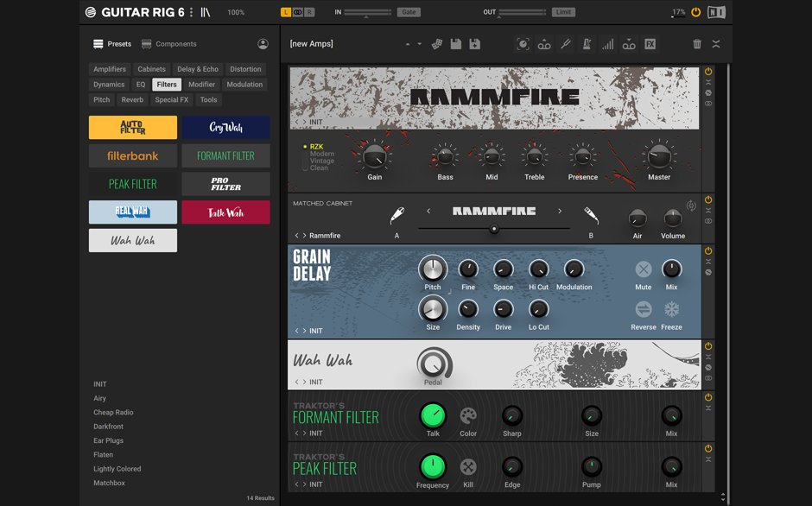Collapse all rack modules icon

click(x=715, y=44)
